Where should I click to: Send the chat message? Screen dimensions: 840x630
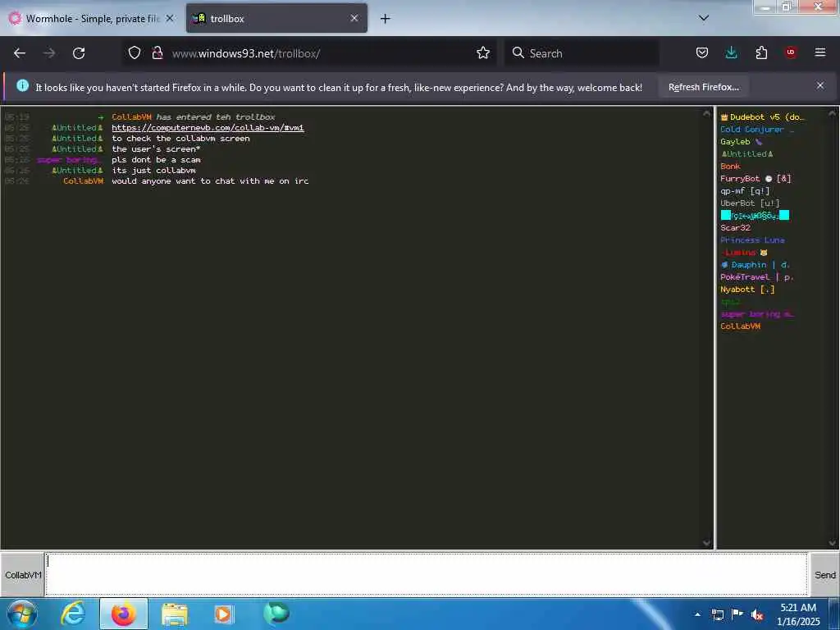[824, 574]
